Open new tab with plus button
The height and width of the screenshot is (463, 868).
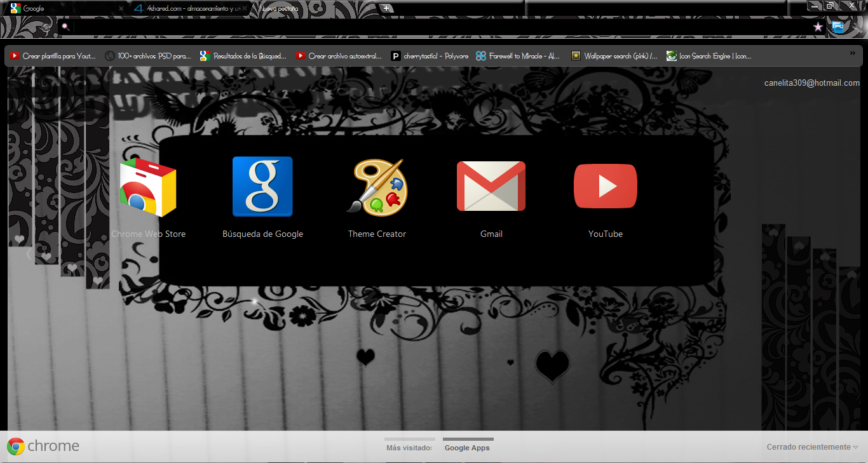(386, 8)
